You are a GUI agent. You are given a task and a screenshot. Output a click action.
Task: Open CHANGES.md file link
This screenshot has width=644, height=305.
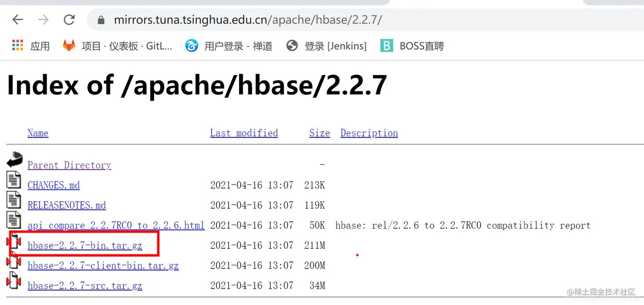pos(54,185)
